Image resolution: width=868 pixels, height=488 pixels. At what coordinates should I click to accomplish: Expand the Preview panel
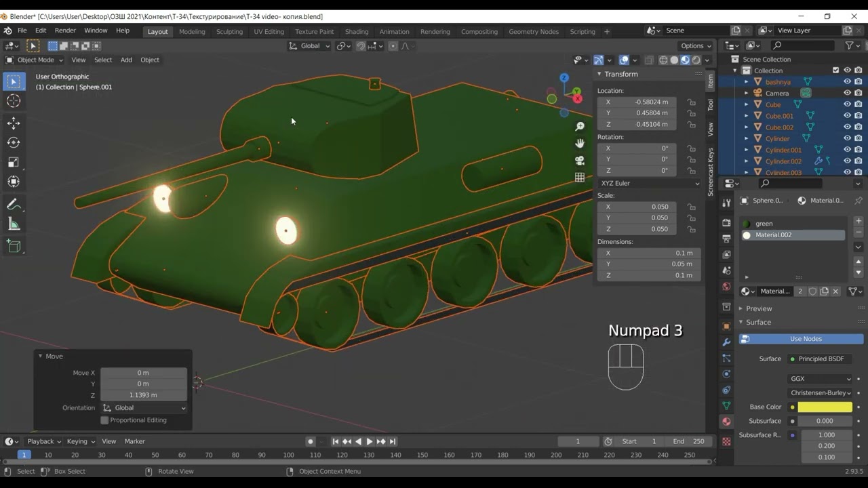click(758, 308)
